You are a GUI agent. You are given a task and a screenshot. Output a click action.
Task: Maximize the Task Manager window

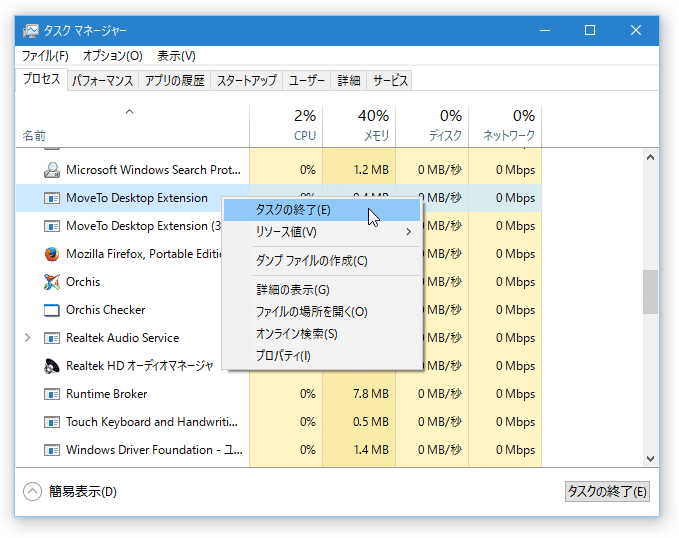(x=590, y=30)
